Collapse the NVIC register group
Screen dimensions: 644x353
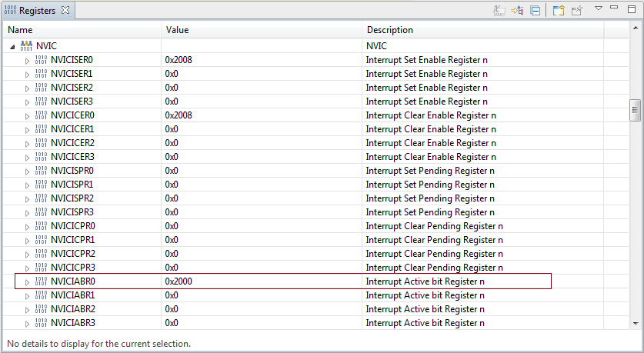[13, 46]
